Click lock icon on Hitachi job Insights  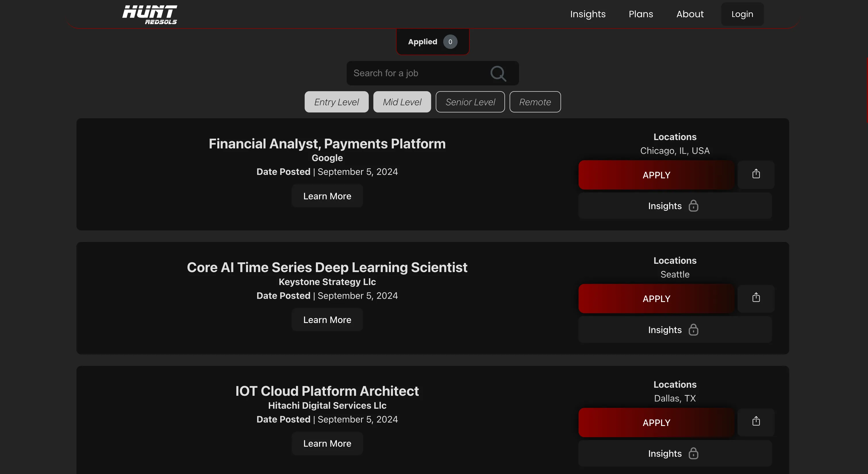click(x=693, y=453)
